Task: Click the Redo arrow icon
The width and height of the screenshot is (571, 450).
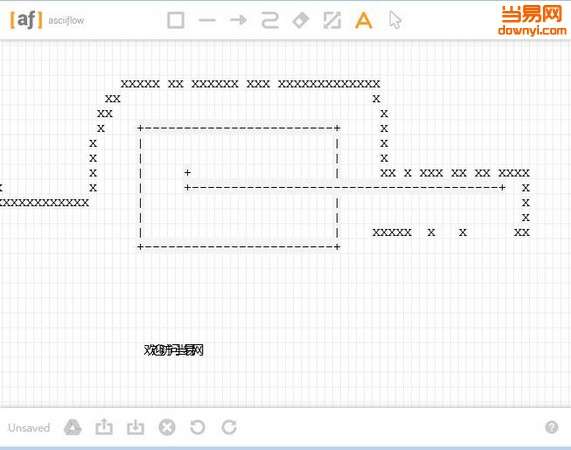Action: tap(229, 427)
